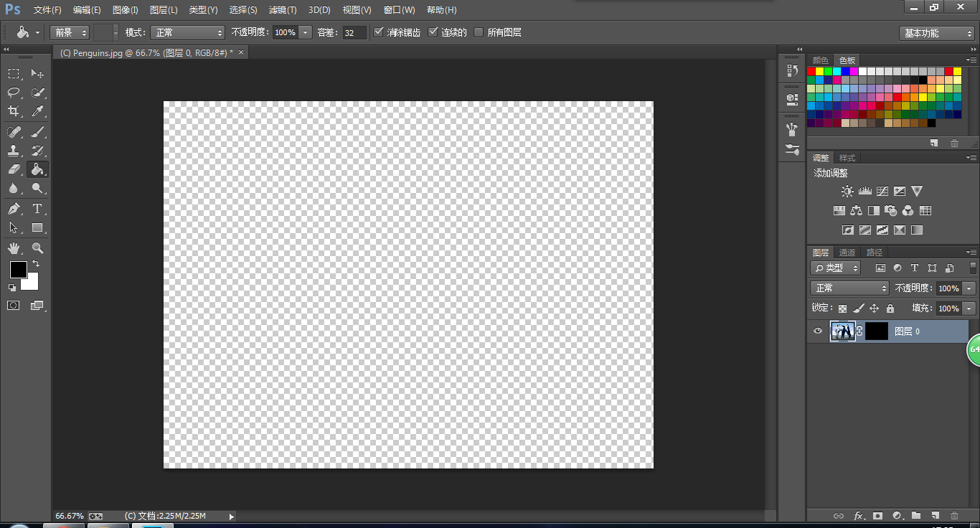
Task: Select the Pen tool
Action: (14, 209)
